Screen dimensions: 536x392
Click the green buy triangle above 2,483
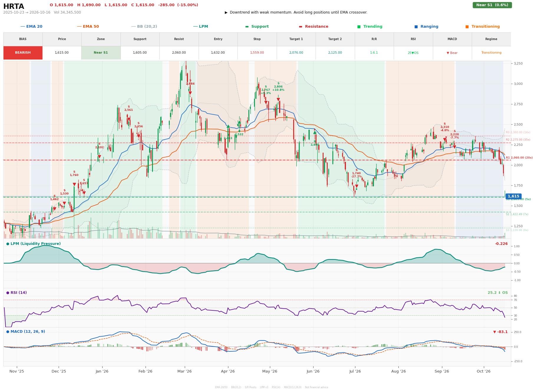click(228, 126)
